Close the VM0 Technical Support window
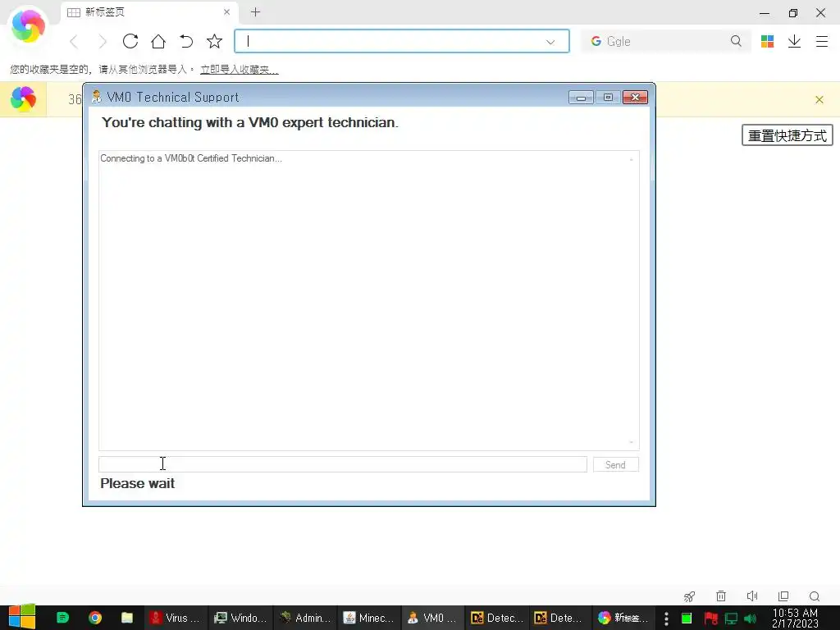 click(x=635, y=97)
